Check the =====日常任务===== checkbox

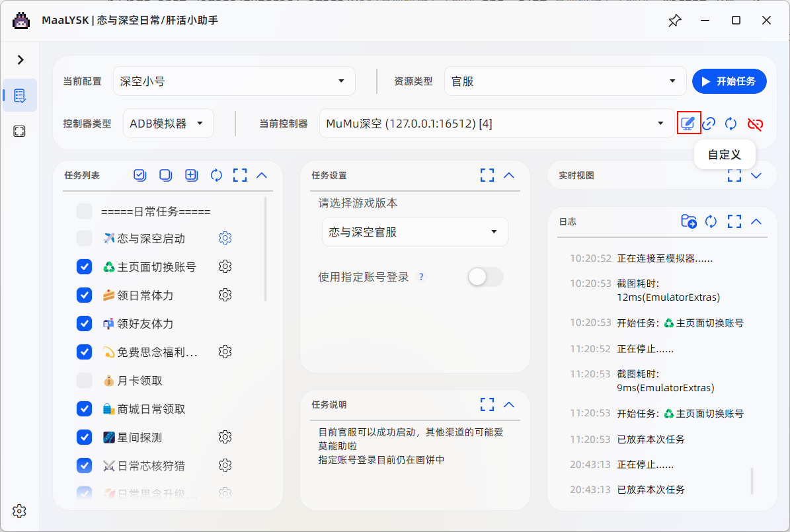click(84, 211)
